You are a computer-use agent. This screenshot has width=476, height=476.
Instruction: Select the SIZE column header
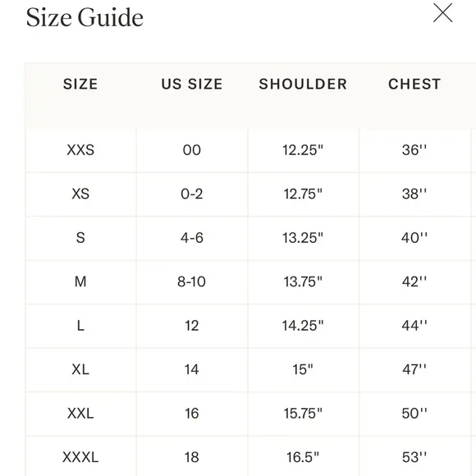(x=80, y=84)
